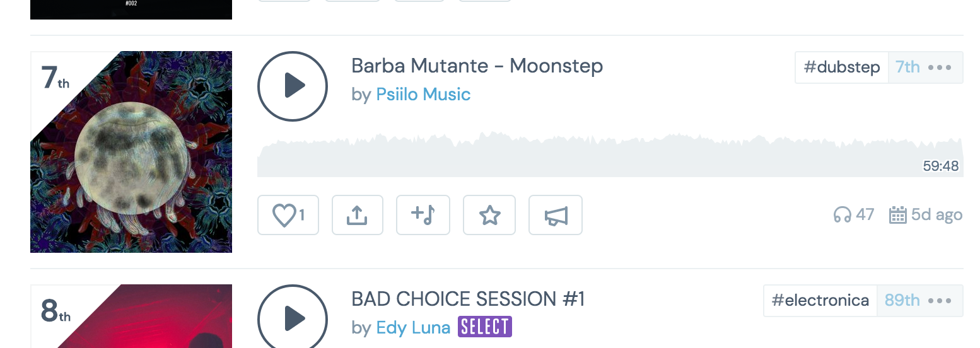The width and height of the screenshot is (980, 348).
Task: Like the Moonstep track with heart icon
Action: (288, 215)
